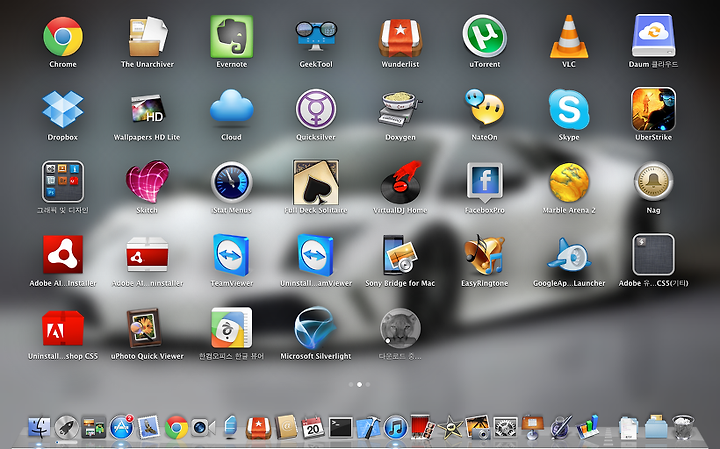Open Xcode hammer icon in Dock
This screenshot has width=720, height=449.
pyautogui.click(x=368, y=428)
